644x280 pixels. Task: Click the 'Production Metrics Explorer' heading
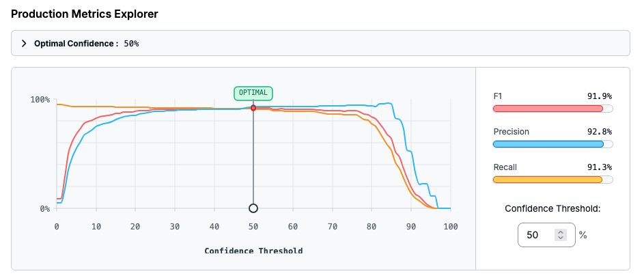pyautogui.click(x=85, y=14)
